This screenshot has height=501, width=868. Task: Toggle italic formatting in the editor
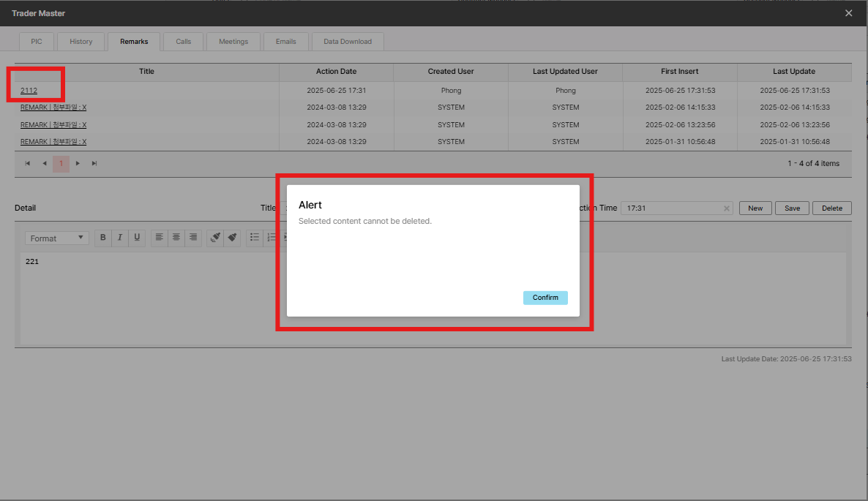pyautogui.click(x=120, y=238)
